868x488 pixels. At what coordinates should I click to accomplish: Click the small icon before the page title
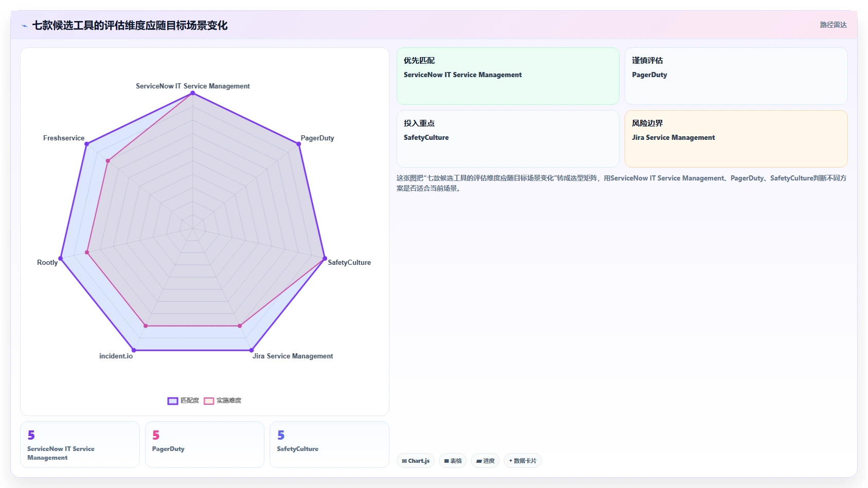click(25, 26)
